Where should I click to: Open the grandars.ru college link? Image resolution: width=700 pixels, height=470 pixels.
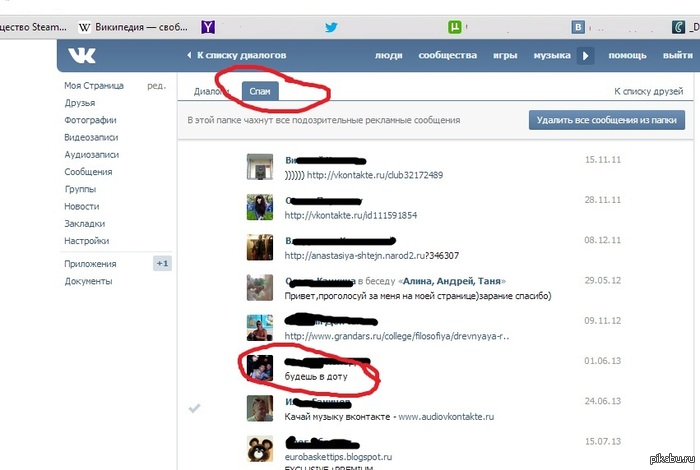pos(397,336)
